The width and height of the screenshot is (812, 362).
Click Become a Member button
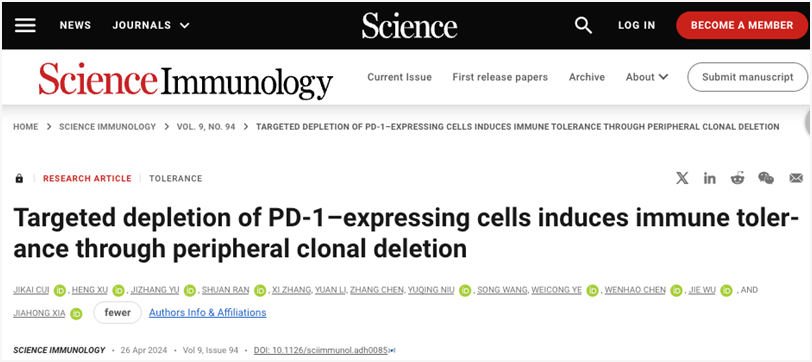coord(742,25)
